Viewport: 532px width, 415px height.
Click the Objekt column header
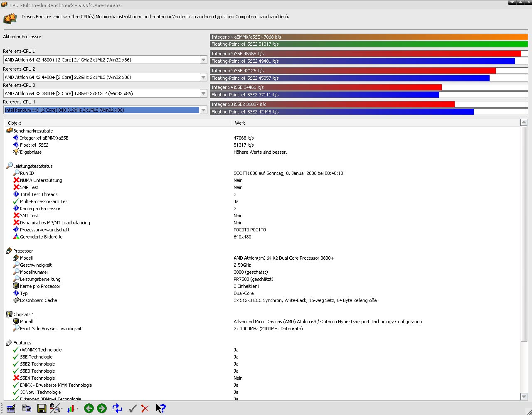(x=117, y=123)
